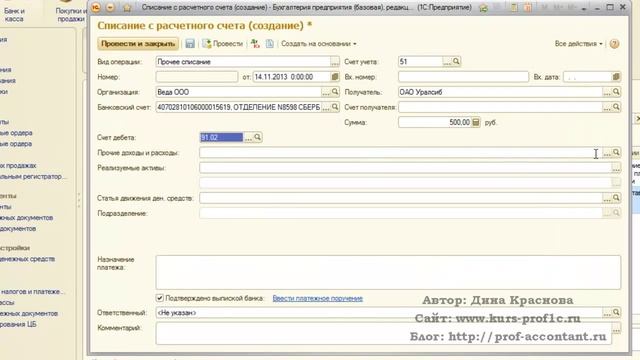Show posting movements Дт/Кт icon
Image resolution: width=640 pixels, height=360 pixels.
256,44
